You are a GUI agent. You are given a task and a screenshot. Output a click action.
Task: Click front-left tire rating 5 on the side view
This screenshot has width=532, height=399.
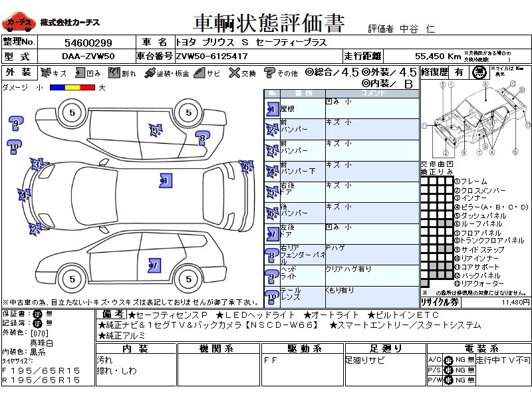point(72,279)
